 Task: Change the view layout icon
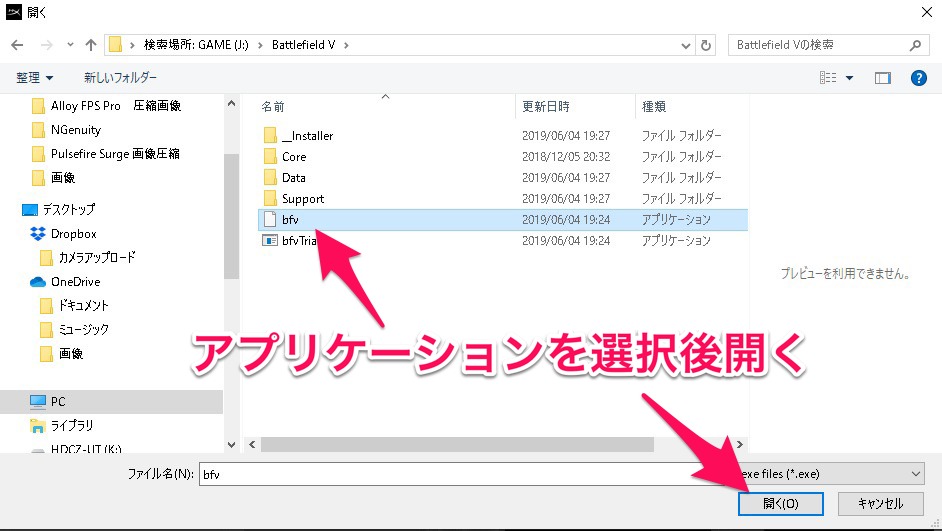pos(828,77)
